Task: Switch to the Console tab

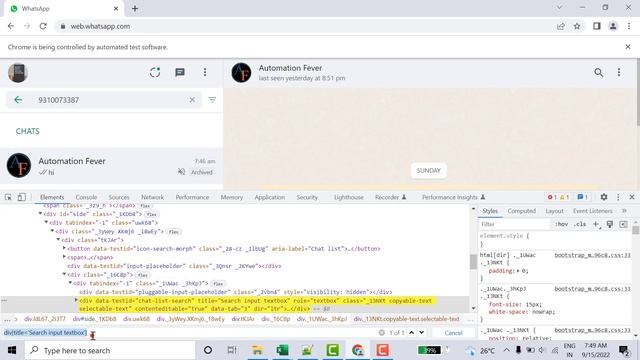Action: [86, 197]
